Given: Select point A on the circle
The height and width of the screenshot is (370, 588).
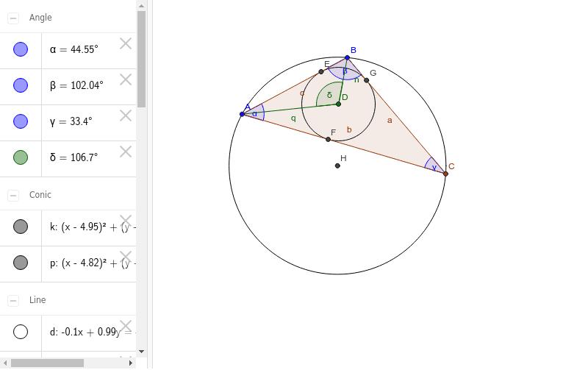Looking at the screenshot, I should click(243, 114).
